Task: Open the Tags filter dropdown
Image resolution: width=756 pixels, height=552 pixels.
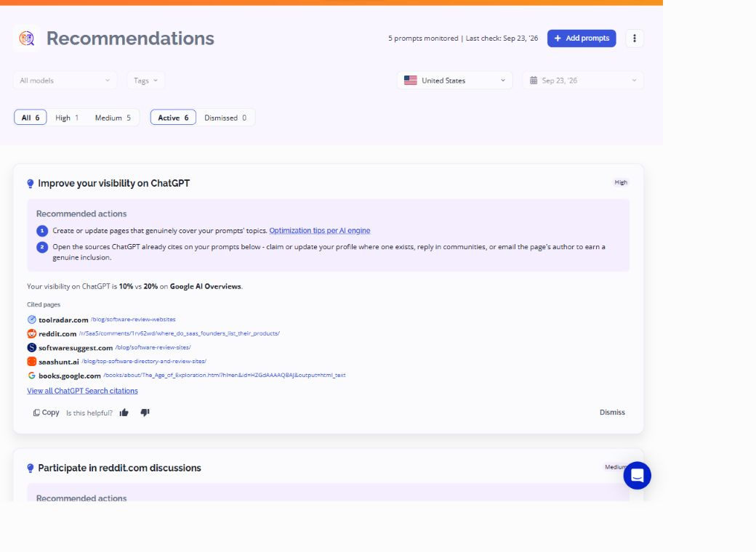Action: [x=145, y=81]
